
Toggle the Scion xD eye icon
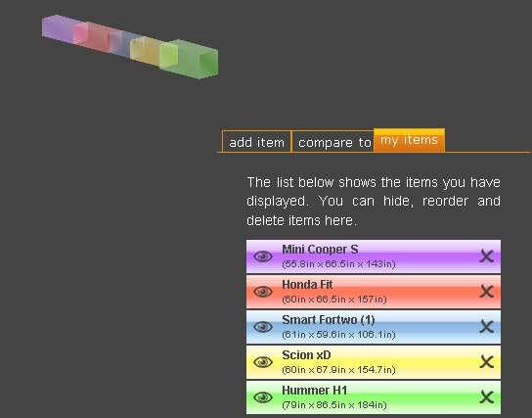click(263, 362)
